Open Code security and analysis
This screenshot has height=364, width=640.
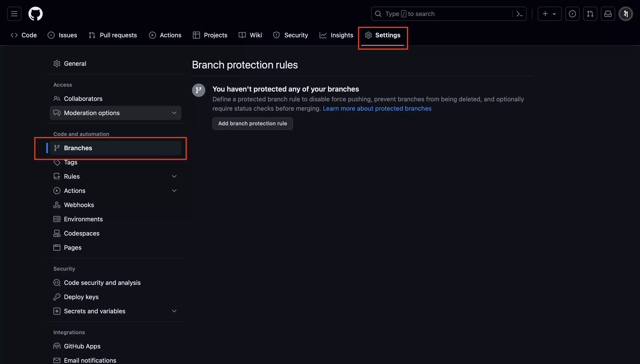click(x=116, y=283)
